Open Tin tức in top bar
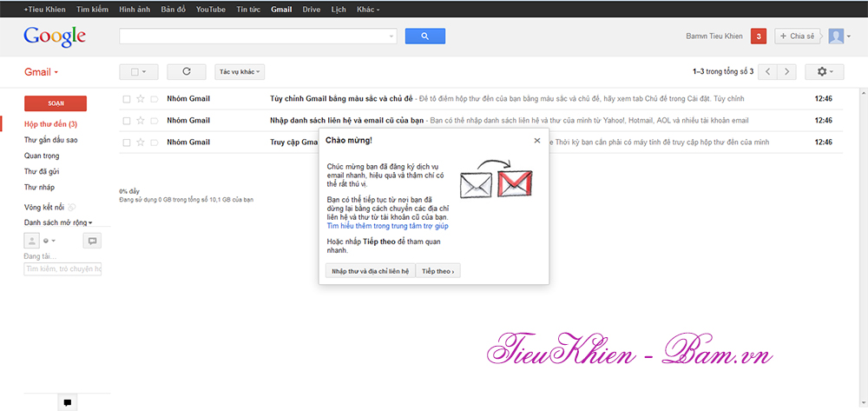868x411 pixels. coord(248,10)
